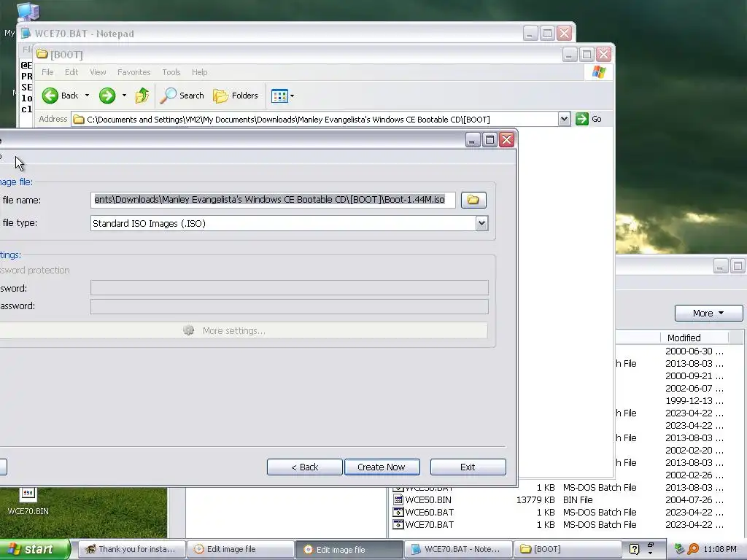This screenshot has width=747, height=560.
Task: Click the WCE50.BIN file icon in list
Action: (x=398, y=500)
